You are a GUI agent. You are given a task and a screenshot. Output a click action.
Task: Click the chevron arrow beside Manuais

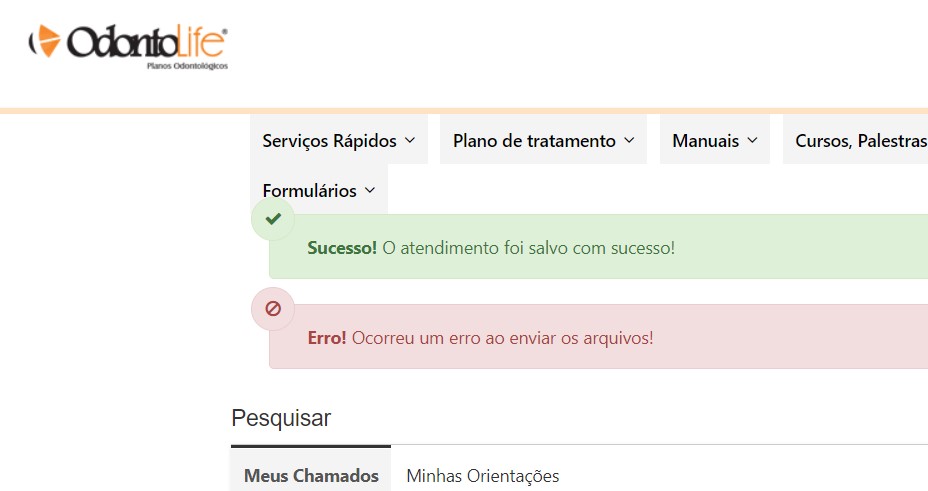coord(752,141)
